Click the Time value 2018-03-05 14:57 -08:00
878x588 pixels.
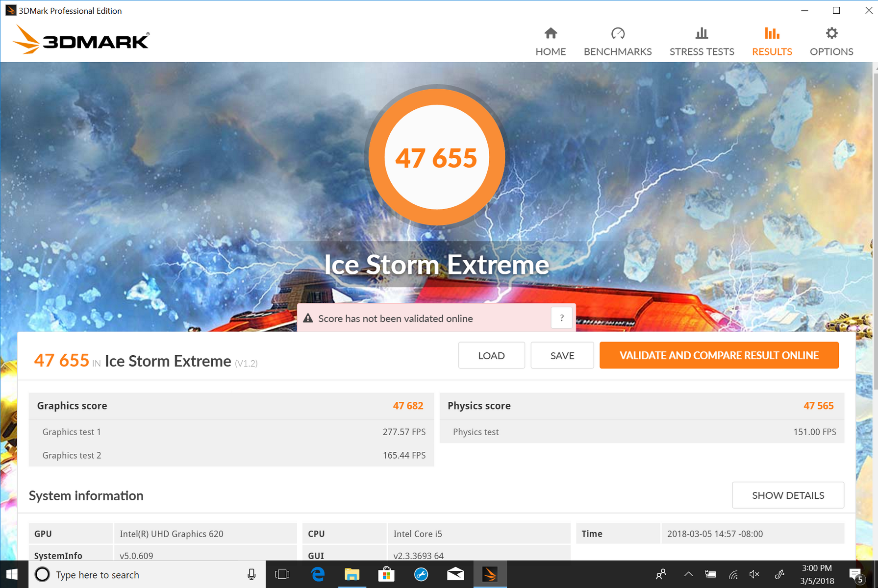(715, 534)
